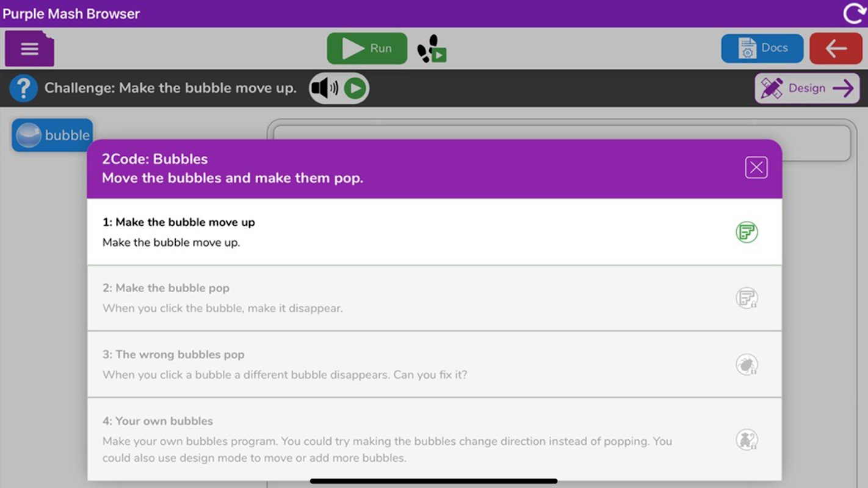
Task: Open the Docs button
Action: 762,48
